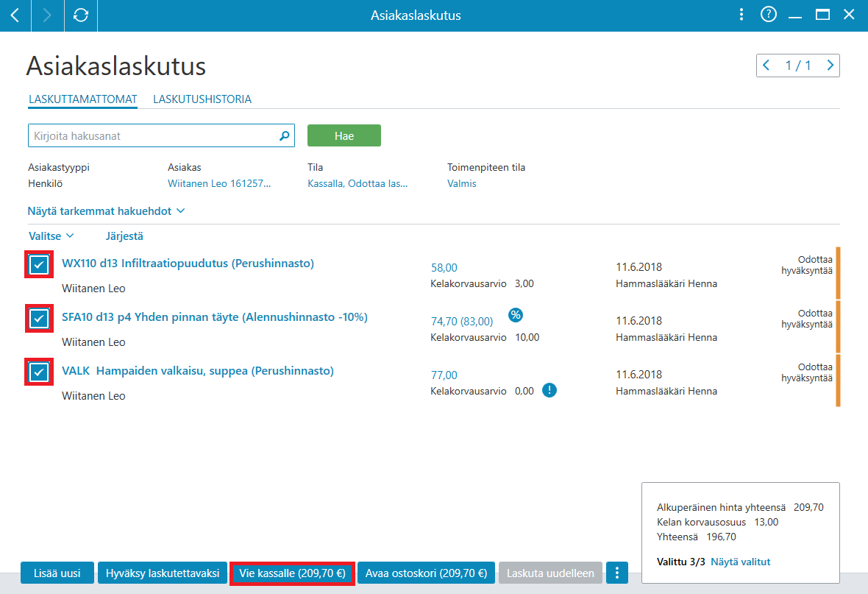Open the title bar three-dot menu
Image resolution: width=868 pixels, height=594 pixels.
coord(741,15)
